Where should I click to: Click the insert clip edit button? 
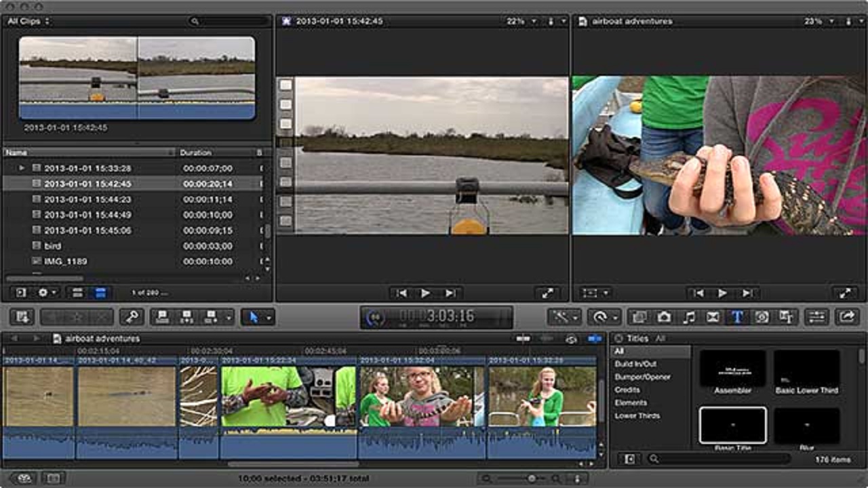point(186,317)
